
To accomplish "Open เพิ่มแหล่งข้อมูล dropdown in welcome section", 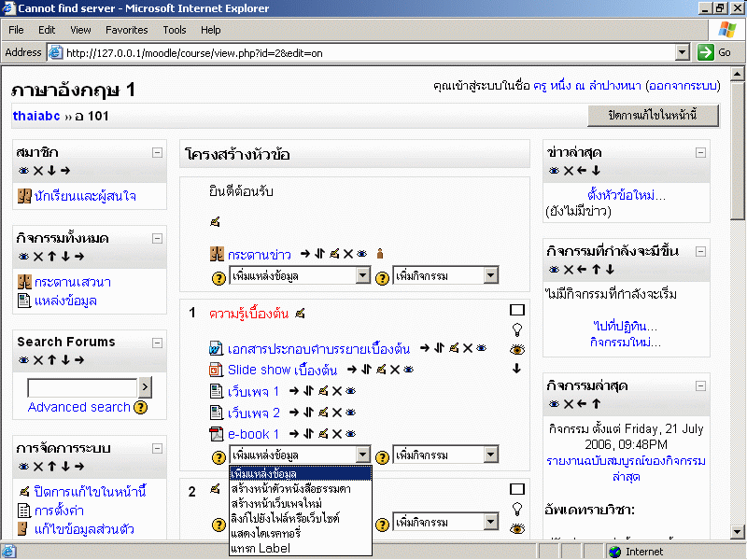I will point(299,276).
